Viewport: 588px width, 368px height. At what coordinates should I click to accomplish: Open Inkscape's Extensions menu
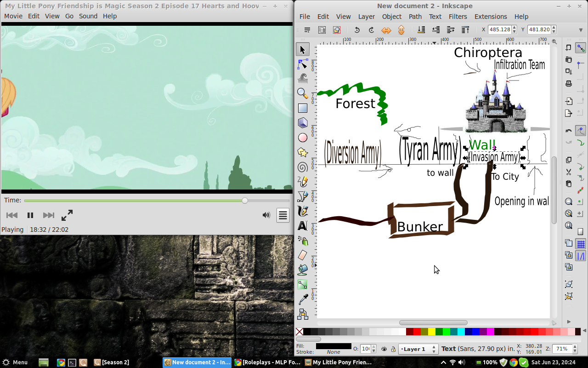point(491,17)
